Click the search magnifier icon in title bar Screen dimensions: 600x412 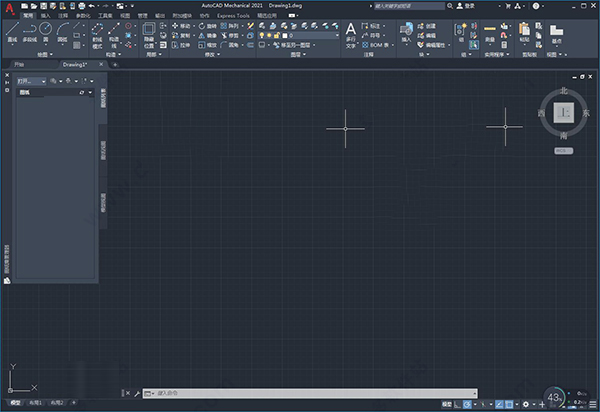pyautogui.click(x=450, y=6)
